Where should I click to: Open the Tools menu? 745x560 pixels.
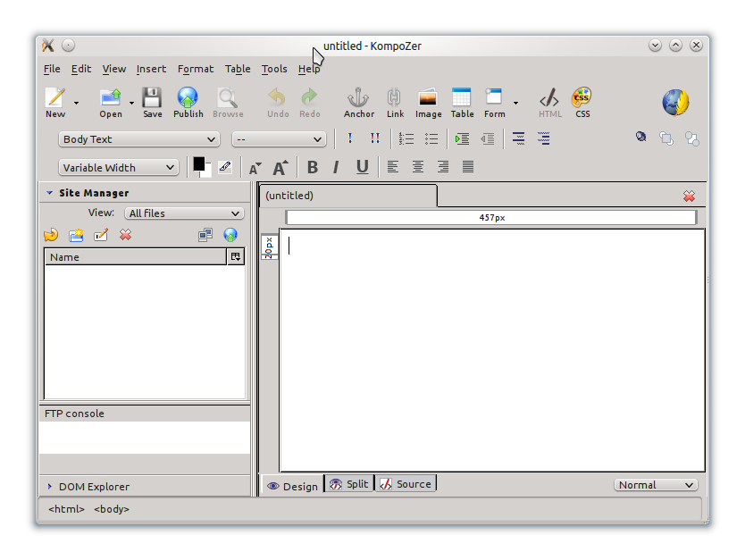point(274,69)
